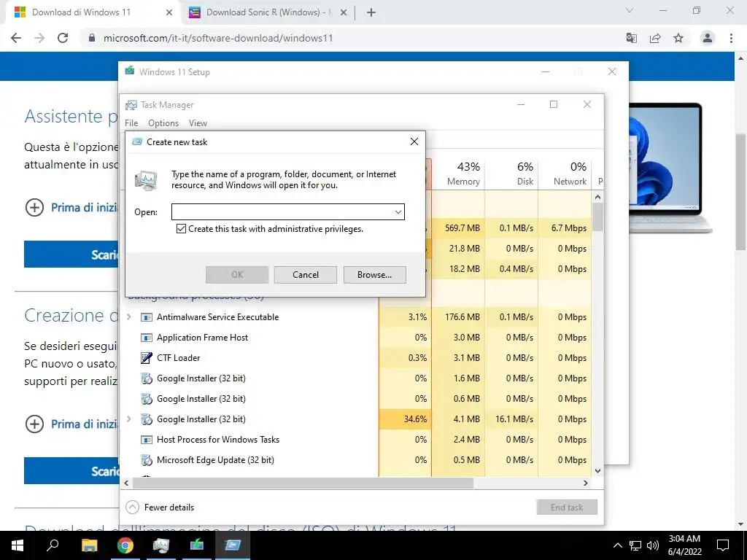747x560 pixels.
Task: Click the CTF Loader pen icon
Action: click(x=146, y=357)
